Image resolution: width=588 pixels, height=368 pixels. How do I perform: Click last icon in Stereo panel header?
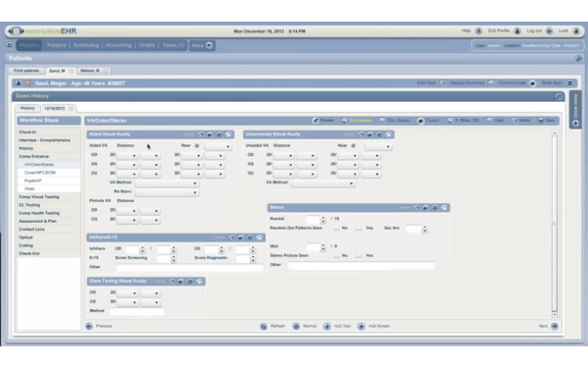444,208
